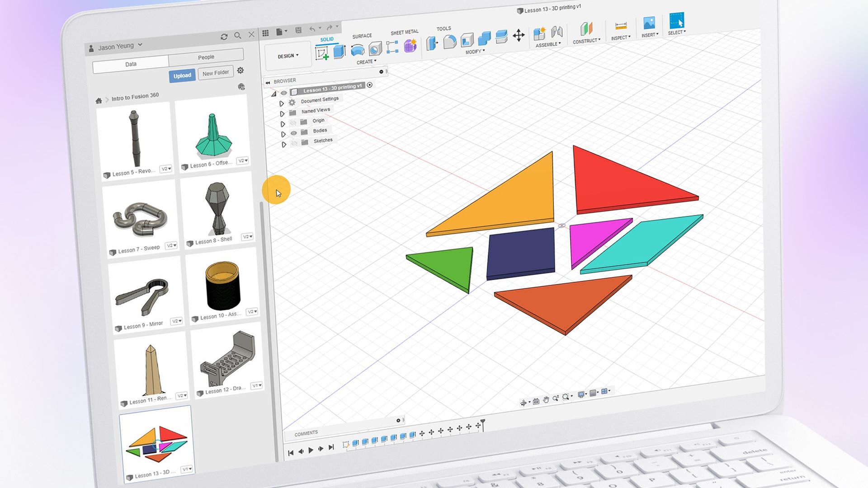Select the Rectangular Pattern tool
868x488 pixels.
coord(392,47)
